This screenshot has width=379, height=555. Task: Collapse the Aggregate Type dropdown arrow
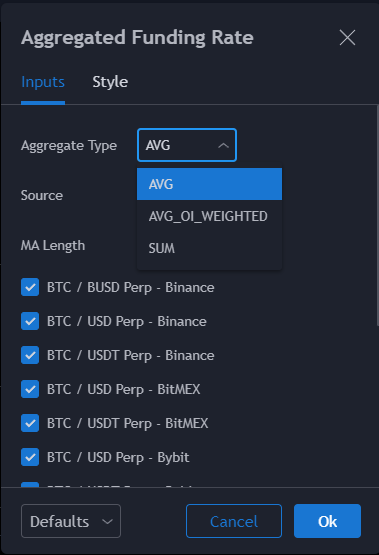[223, 145]
